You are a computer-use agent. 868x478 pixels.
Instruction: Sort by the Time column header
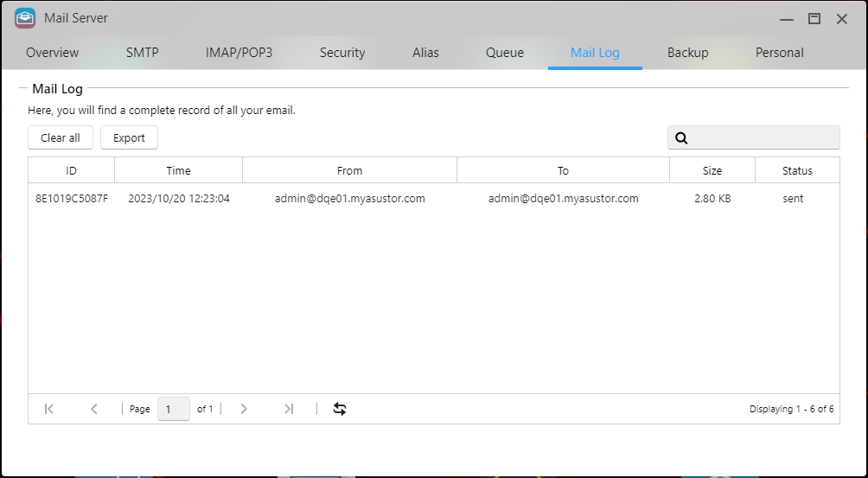(178, 170)
